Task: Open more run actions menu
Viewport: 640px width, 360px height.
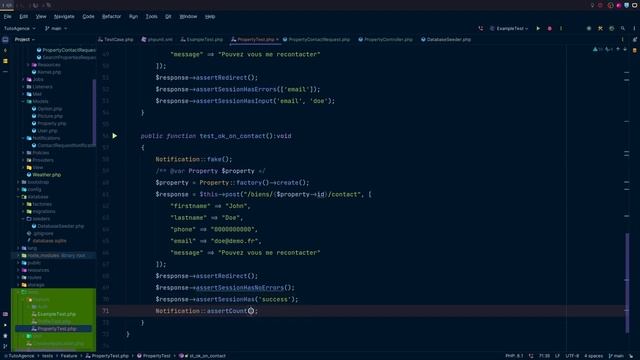Action: 561,29
